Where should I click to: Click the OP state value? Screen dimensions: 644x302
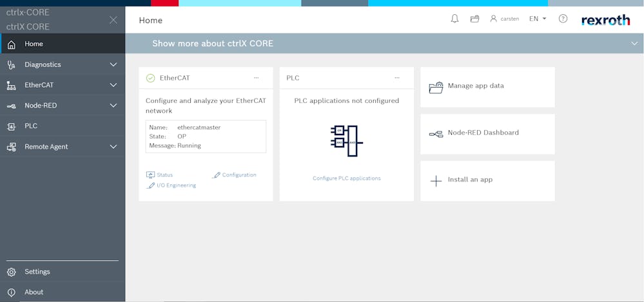[182, 137]
